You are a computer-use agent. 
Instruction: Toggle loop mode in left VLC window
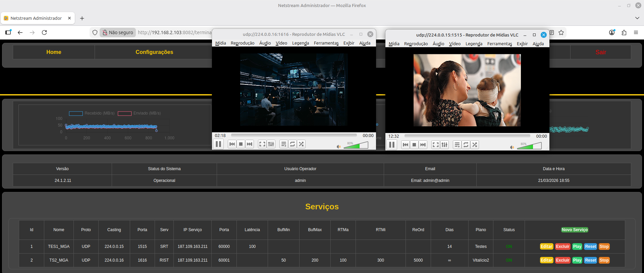pos(292,144)
